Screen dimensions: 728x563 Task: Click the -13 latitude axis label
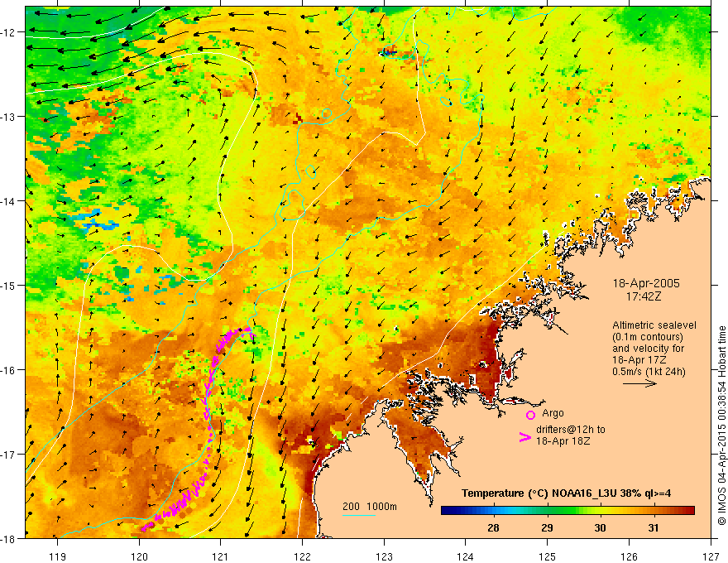[9, 117]
